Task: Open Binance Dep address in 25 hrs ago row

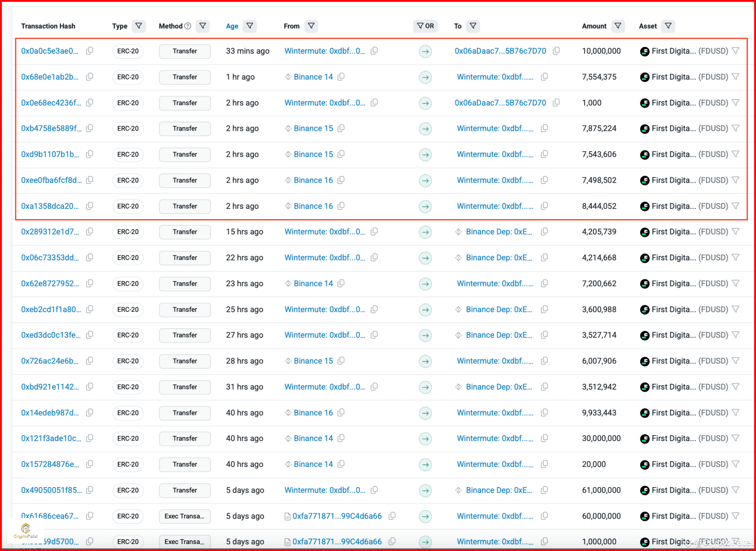Action: (499, 310)
